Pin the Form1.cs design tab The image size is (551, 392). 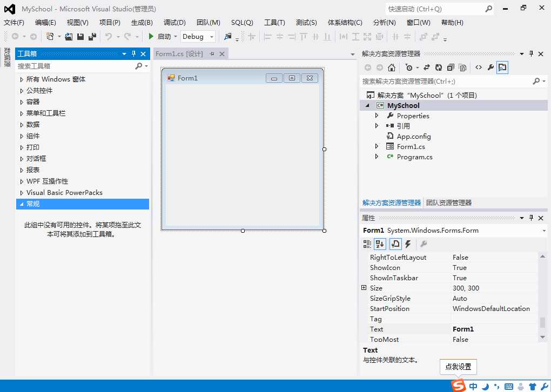click(x=212, y=54)
